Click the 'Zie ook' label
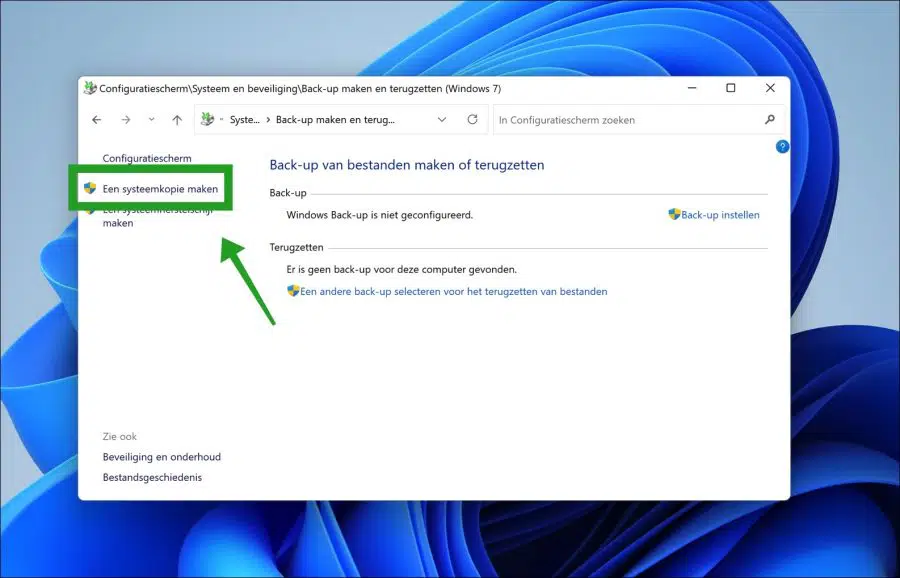This screenshot has width=900, height=578. pyautogui.click(x=120, y=437)
